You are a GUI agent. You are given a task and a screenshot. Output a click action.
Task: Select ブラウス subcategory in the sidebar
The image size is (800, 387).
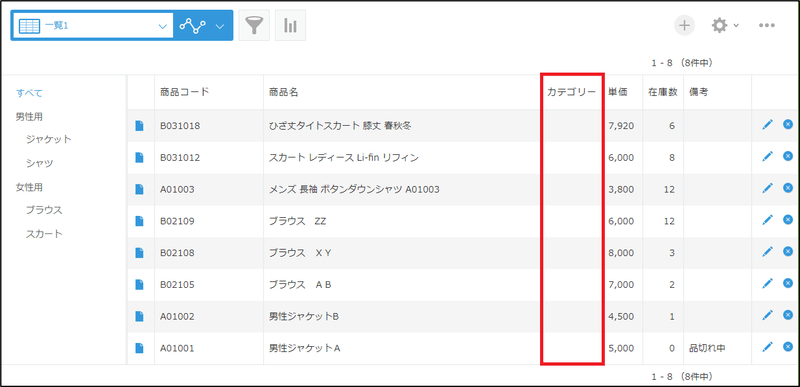44,210
